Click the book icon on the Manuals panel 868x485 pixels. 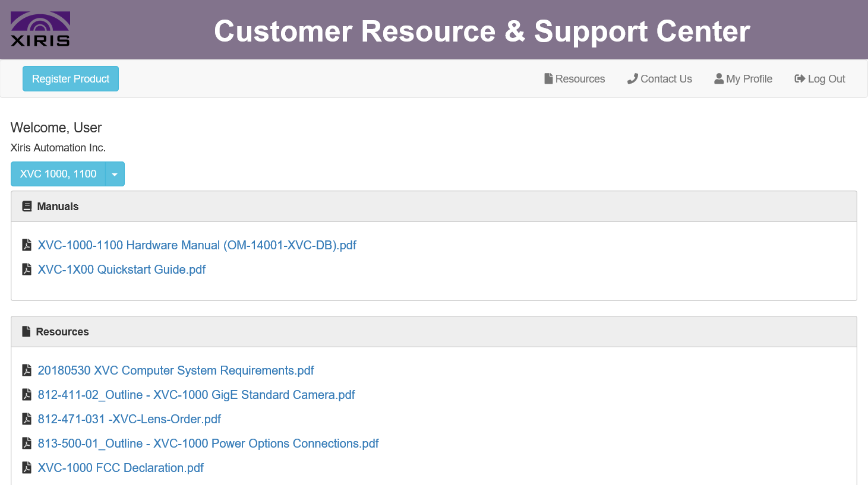point(27,206)
